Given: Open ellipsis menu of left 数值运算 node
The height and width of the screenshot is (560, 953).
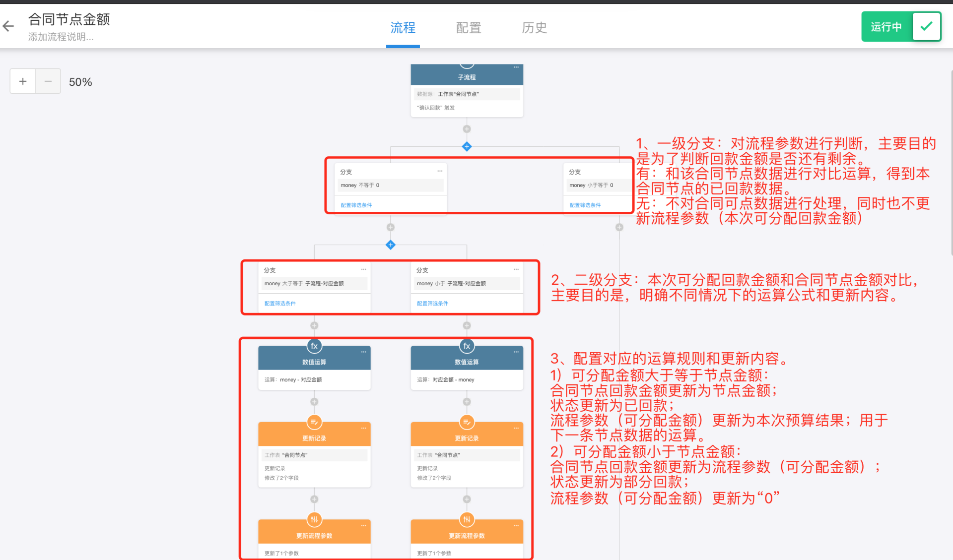Looking at the screenshot, I should pos(364,352).
